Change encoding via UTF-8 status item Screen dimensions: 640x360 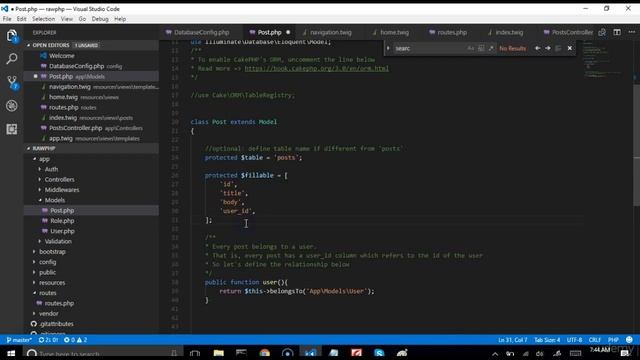574,340
